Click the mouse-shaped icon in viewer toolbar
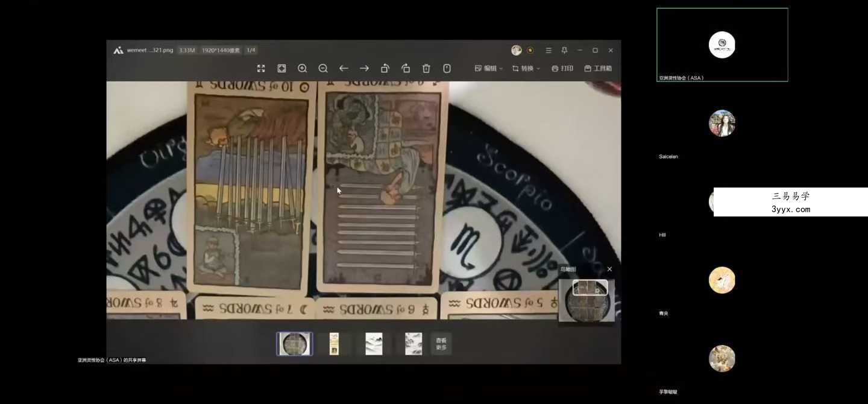 (447, 68)
